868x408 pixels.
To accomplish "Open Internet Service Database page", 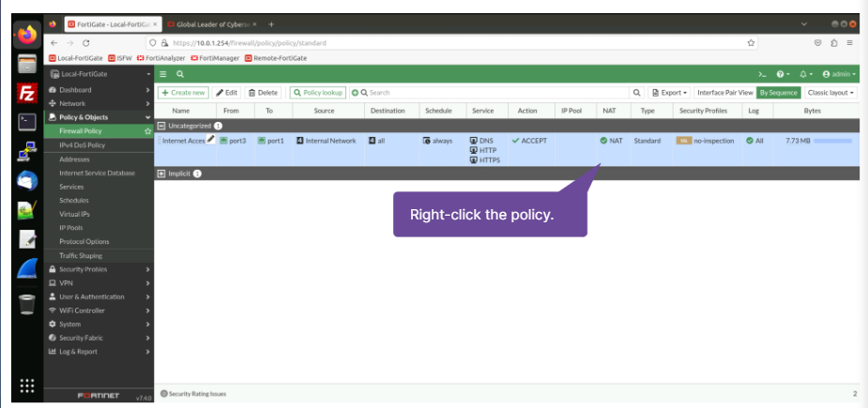I will [x=98, y=174].
